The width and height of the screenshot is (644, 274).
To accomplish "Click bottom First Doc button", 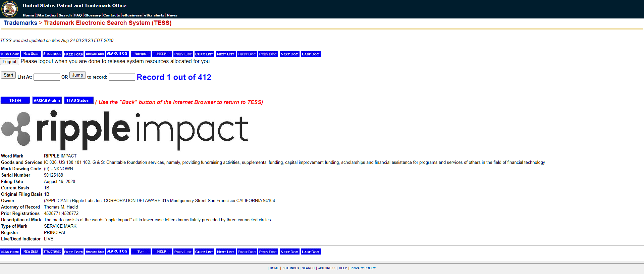I will click(247, 252).
